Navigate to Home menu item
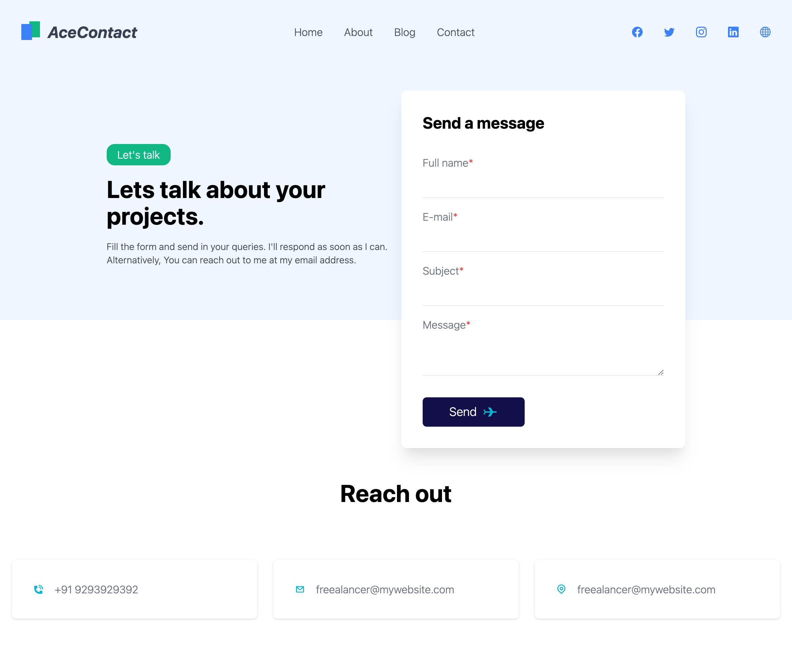The height and width of the screenshot is (672, 792). tap(308, 32)
